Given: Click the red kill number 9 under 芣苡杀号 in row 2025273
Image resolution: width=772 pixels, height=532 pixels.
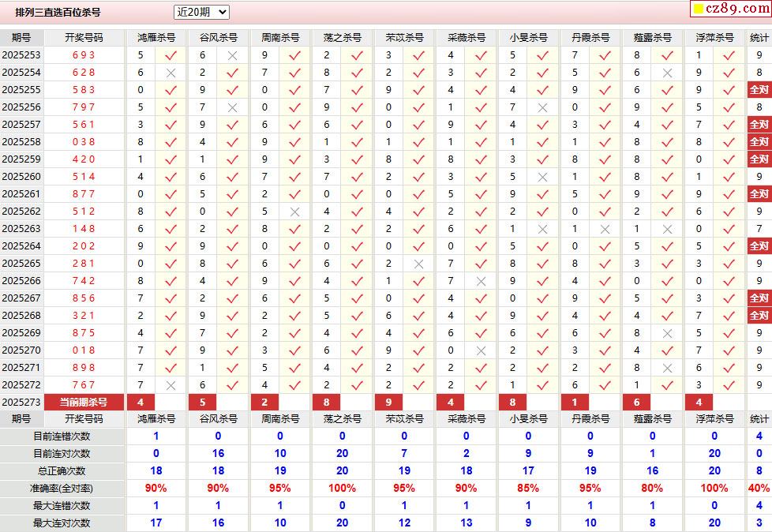Looking at the screenshot, I should click(388, 402).
